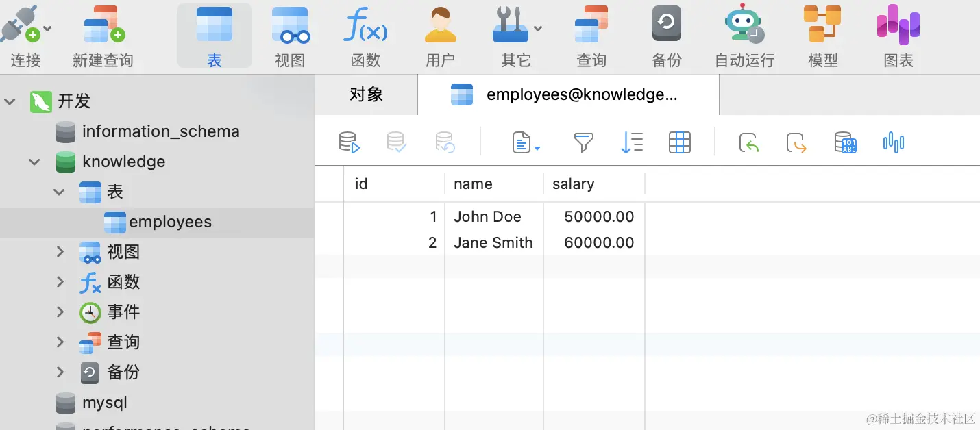Click the grid columns view icon

(680, 142)
